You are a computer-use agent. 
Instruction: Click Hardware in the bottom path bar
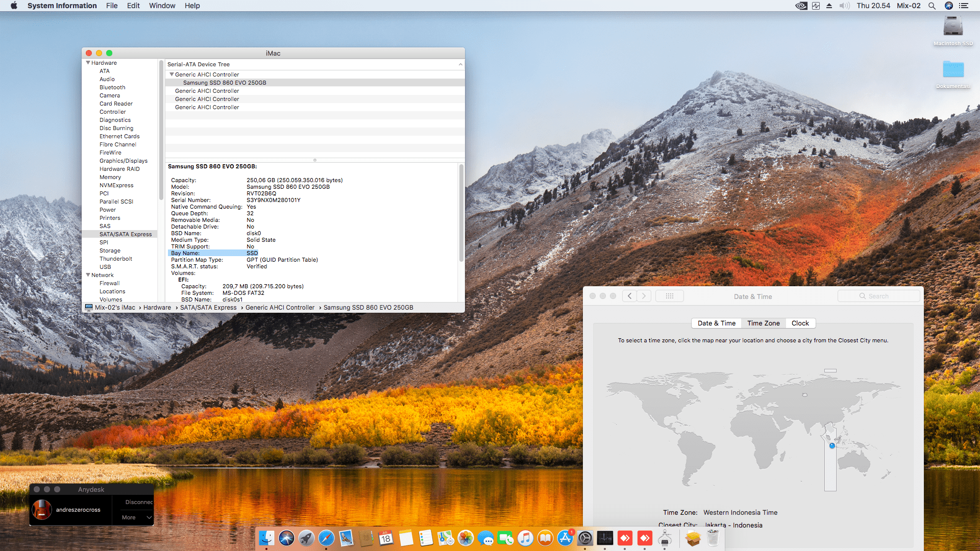[x=157, y=307]
